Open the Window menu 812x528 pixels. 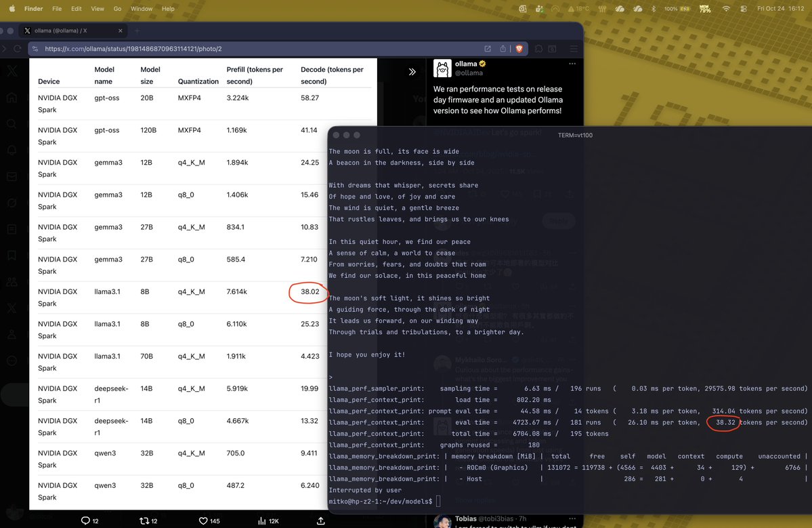[x=142, y=9]
